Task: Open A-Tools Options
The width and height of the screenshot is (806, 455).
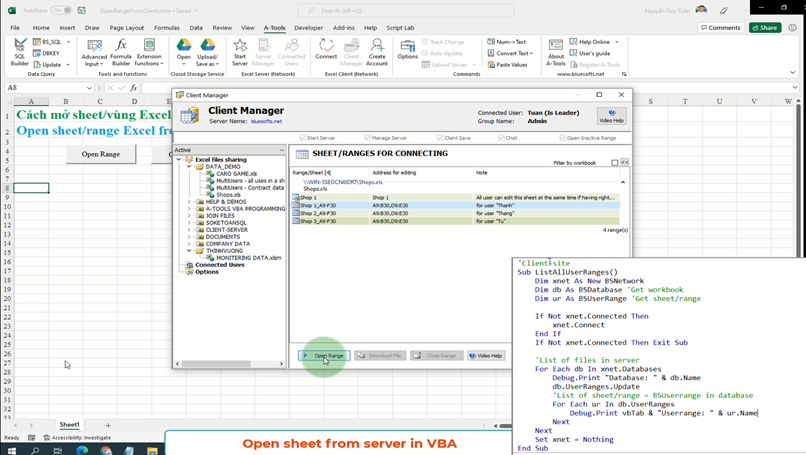Action: 407,50
